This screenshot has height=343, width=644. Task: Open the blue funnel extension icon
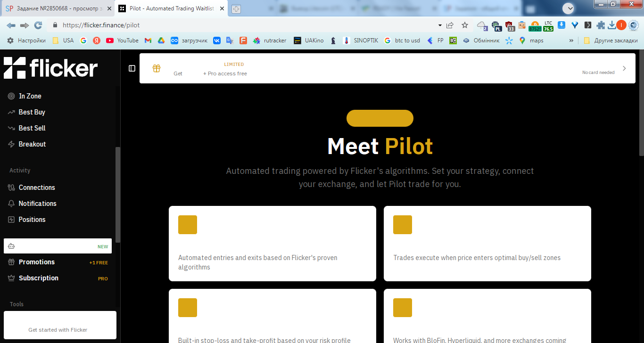click(x=575, y=25)
